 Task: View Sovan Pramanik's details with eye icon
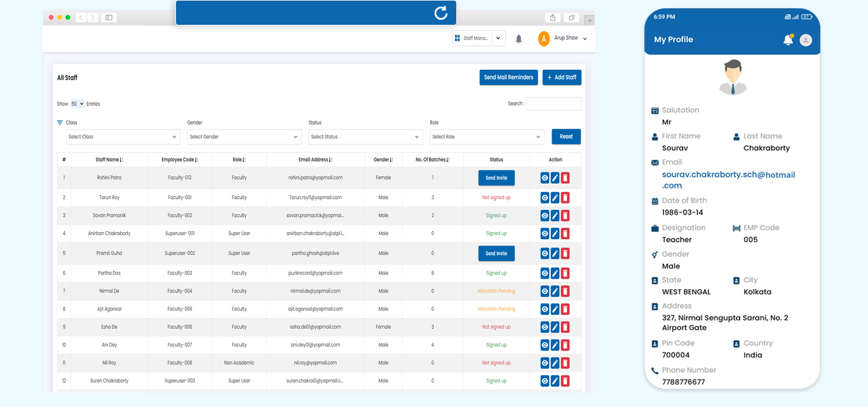[x=545, y=216]
